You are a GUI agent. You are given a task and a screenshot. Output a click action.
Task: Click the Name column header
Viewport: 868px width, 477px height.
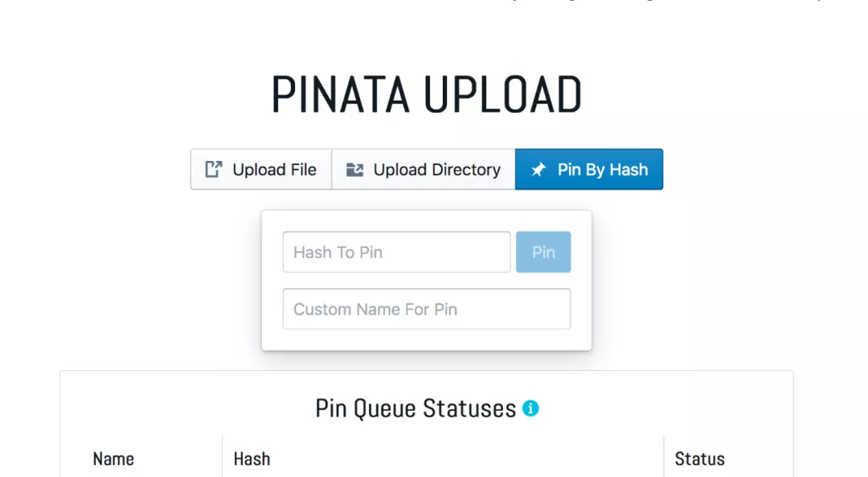113,459
